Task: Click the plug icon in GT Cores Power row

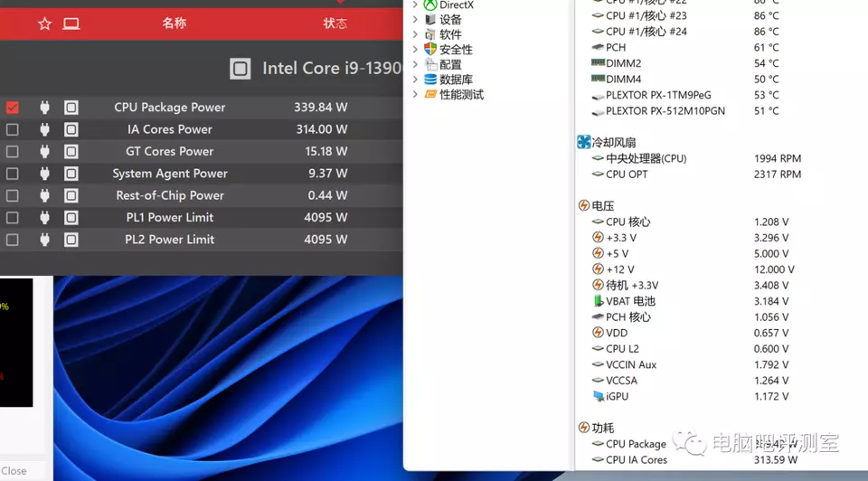Action: click(x=45, y=152)
